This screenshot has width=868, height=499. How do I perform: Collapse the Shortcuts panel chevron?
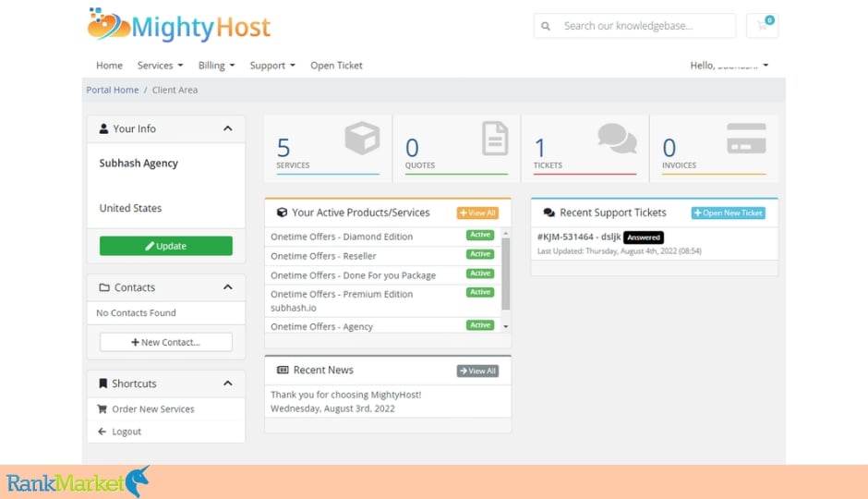tap(227, 383)
